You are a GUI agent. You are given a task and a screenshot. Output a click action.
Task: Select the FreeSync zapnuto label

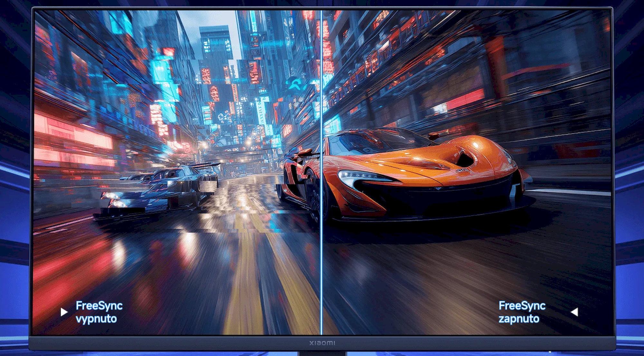(522, 312)
